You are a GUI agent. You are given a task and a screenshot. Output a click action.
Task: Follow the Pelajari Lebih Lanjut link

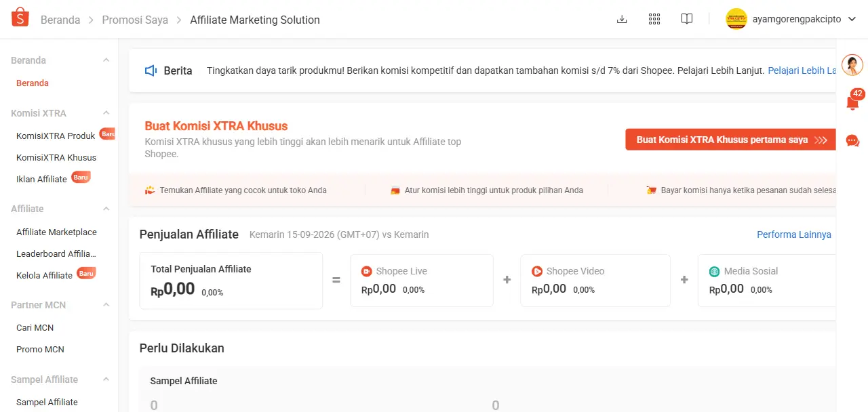[802, 70]
